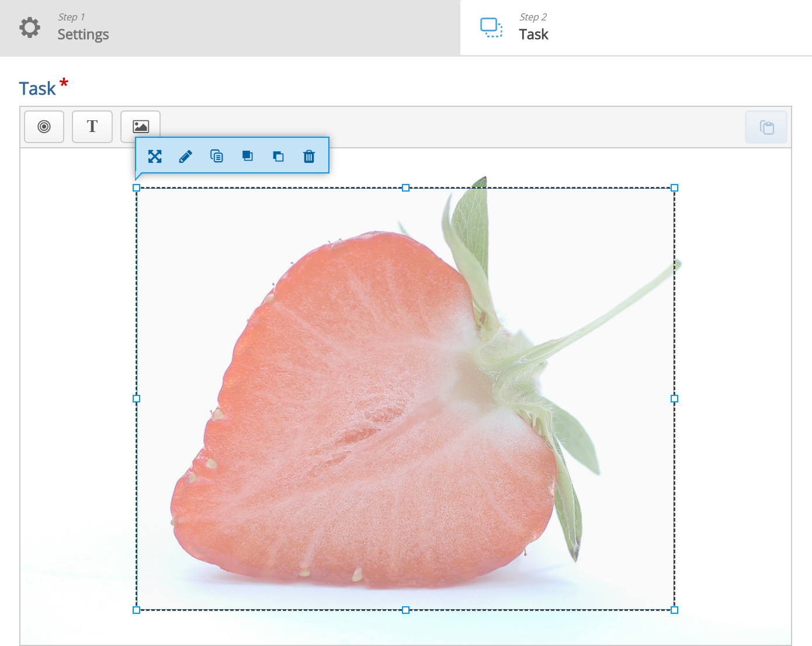Add a text element with T icon
This screenshot has height=646, width=812.
(x=92, y=127)
